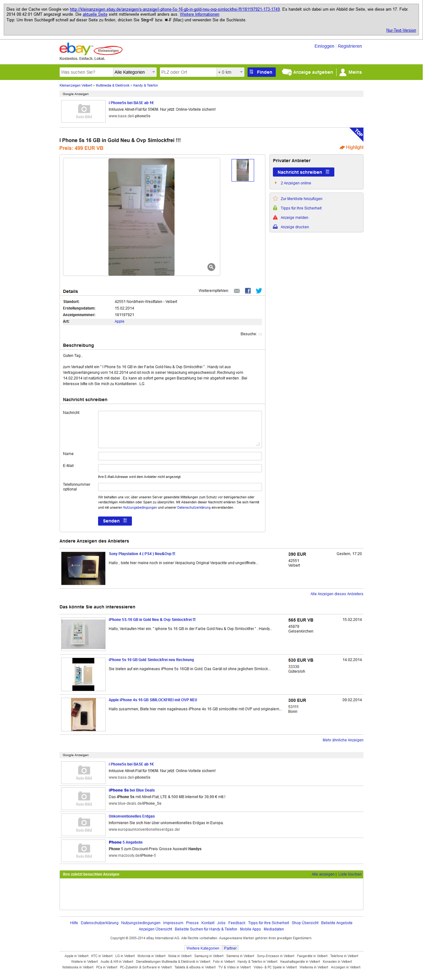The image size is (423, 980).
Task: Click Alle anzeigen in recently visited bar
Action: tap(323, 874)
